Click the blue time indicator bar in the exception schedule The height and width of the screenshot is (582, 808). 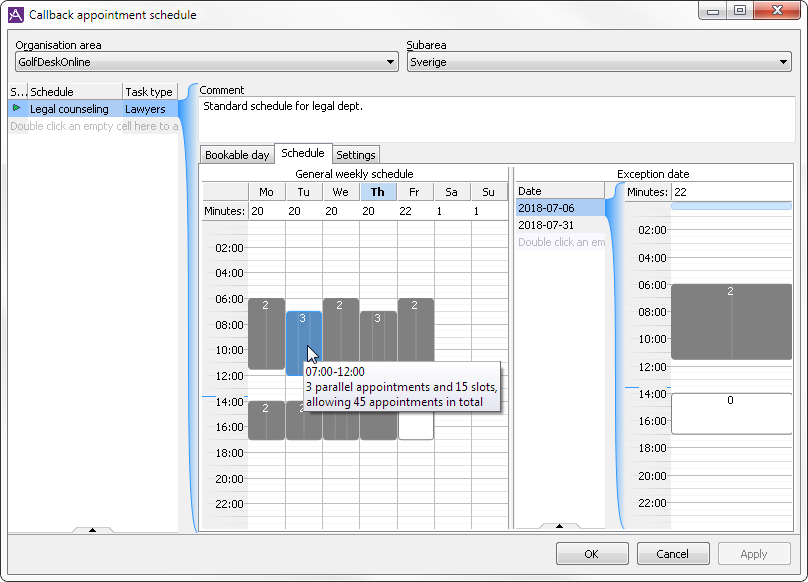click(x=732, y=205)
